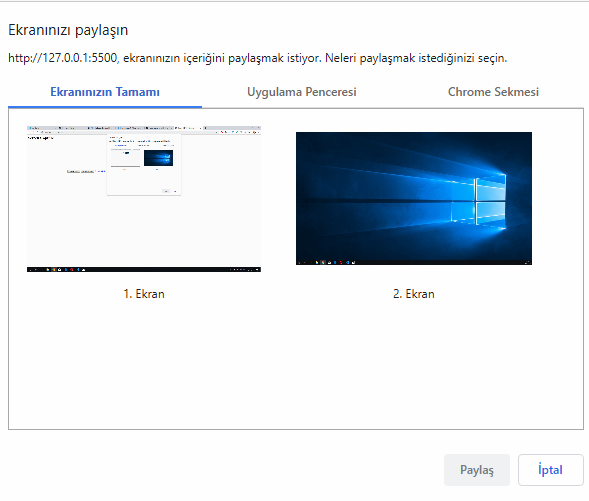Choose the 2. Ekran Windows desktop thumbnail
The height and width of the screenshot is (501, 589).
(414, 198)
